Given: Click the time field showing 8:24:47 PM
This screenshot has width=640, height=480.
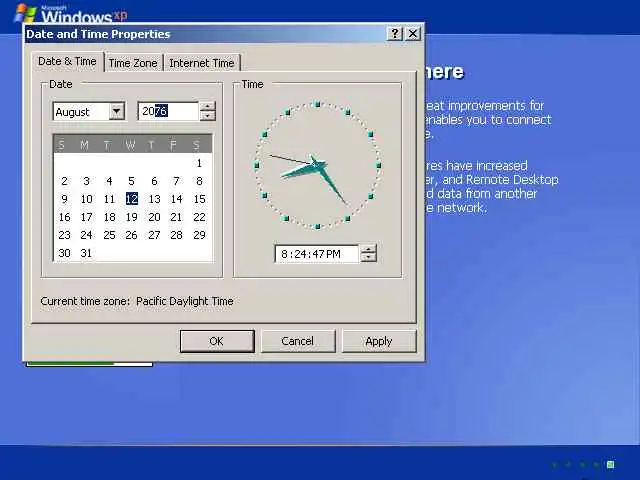Looking at the screenshot, I should pos(317,254).
